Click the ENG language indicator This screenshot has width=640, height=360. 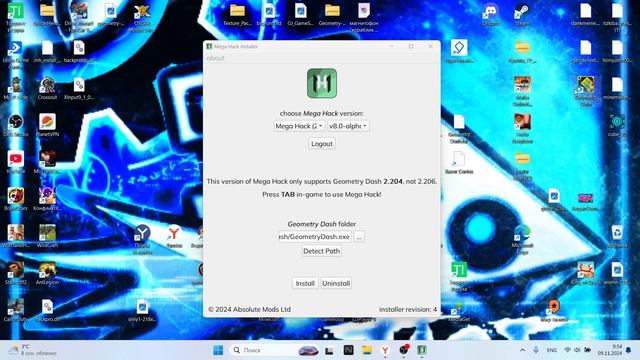(552, 350)
